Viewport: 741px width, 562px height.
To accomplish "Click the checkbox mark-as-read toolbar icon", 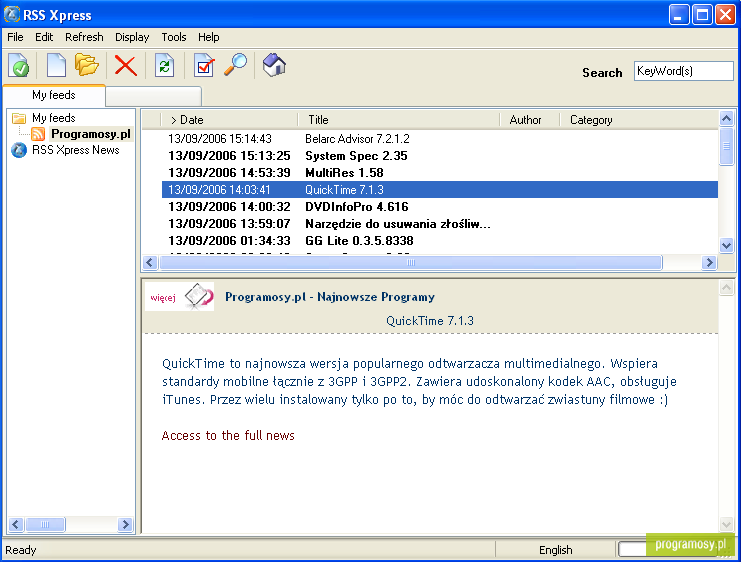I will [x=204, y=65].
